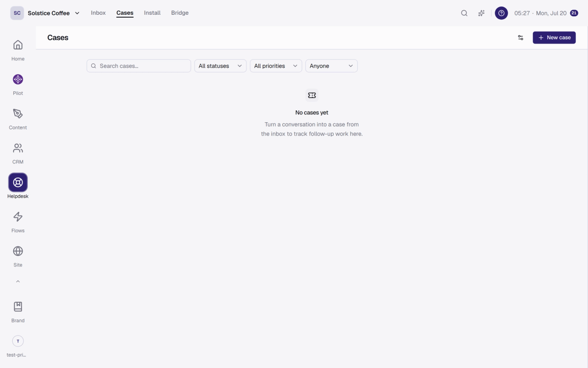The image size is (588, 368).
Task: Open the Pilot assistant icon
Action: (18, 79)
